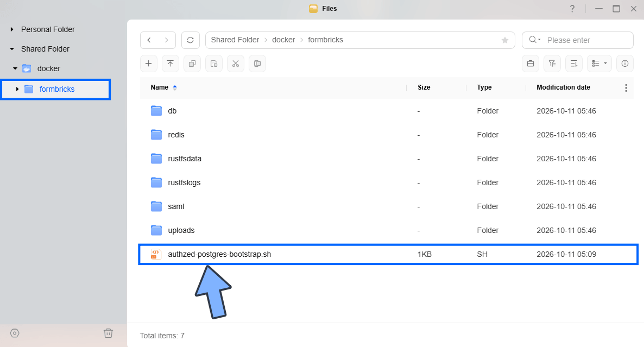644x347 pixels.
Task: Refresh the current folder listing
Action: click(190, 40)
